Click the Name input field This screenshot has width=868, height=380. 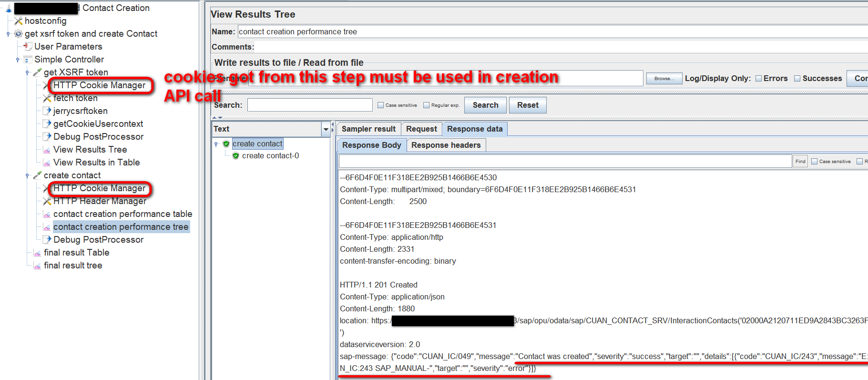(552, 32)
